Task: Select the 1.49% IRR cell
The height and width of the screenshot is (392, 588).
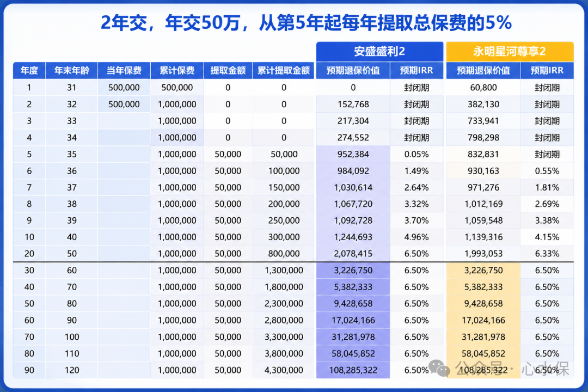Action: click(416, 171)
